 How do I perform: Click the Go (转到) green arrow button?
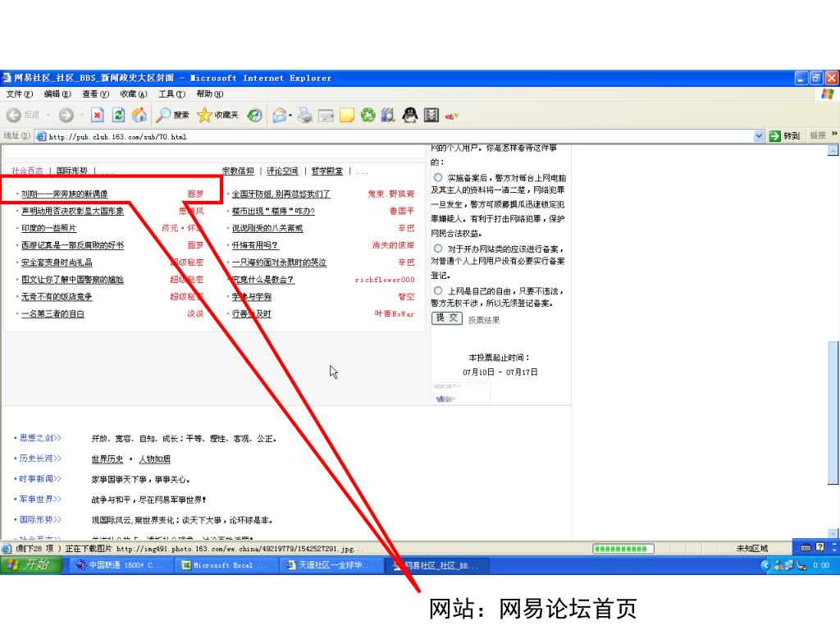784,136
